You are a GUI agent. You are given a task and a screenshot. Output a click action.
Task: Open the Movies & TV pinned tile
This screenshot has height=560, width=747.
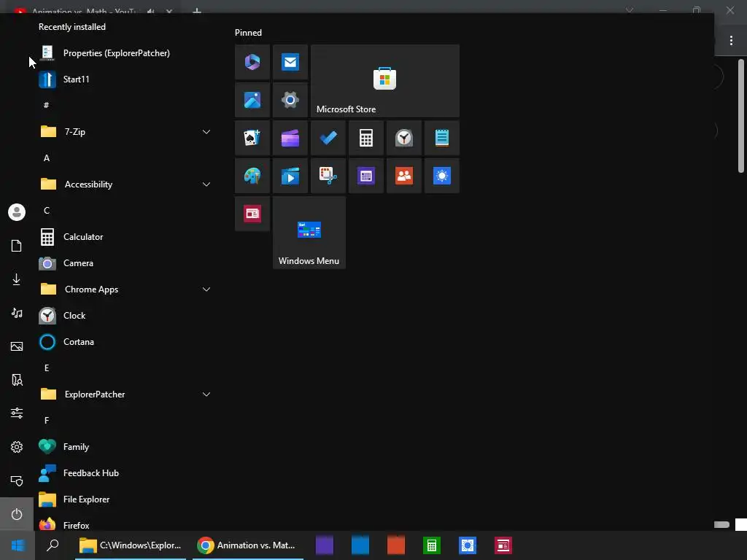pyautogui.click(x=290, y=176)
